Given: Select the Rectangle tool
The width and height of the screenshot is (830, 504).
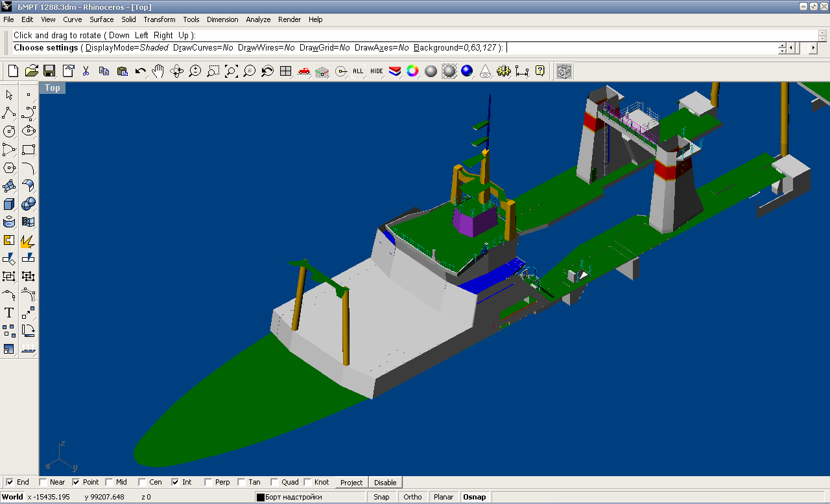Looking at the screenshot, I should (28, 150).
